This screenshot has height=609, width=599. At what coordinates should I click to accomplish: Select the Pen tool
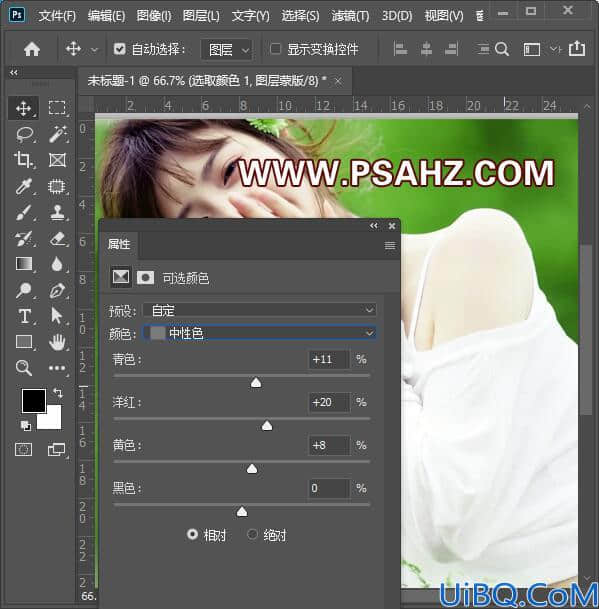[x=57, y=290]
